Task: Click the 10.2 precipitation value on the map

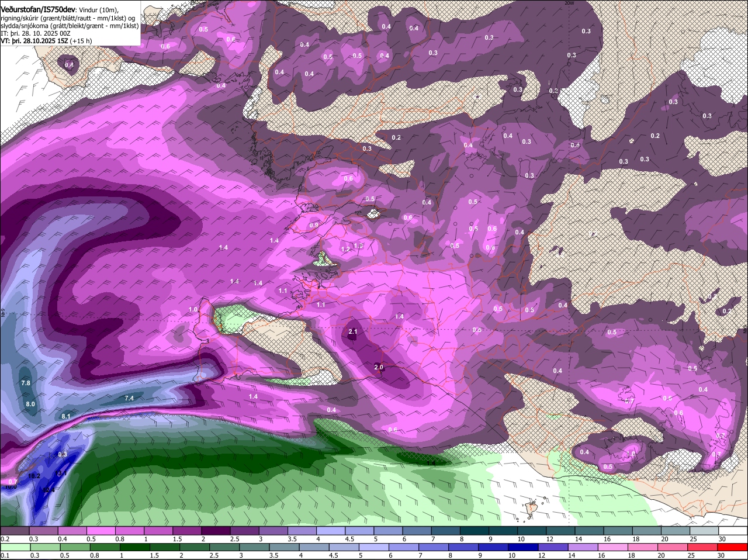Action: tap(34, 476)
